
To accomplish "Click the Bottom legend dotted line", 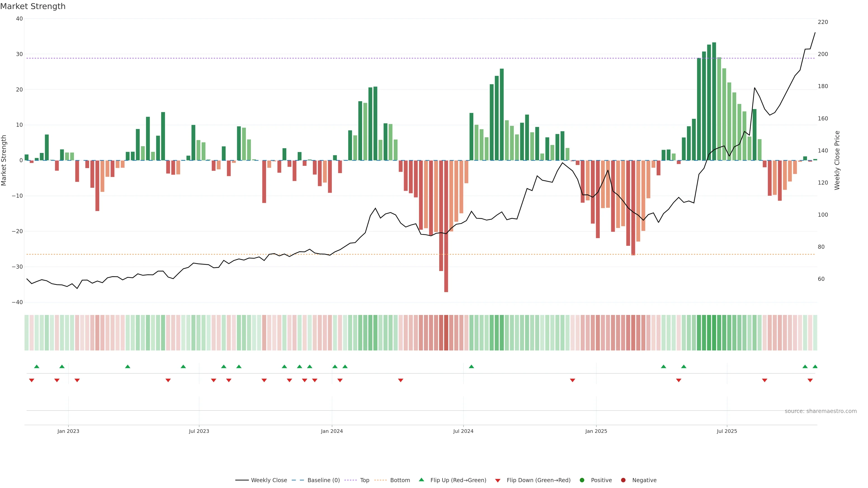I will coord(380,480).
